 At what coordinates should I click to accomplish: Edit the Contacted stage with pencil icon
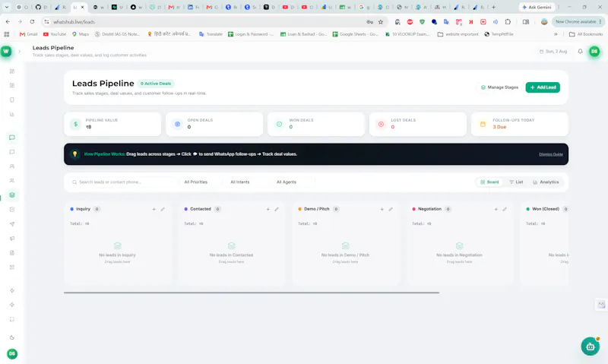pos(277,209)
